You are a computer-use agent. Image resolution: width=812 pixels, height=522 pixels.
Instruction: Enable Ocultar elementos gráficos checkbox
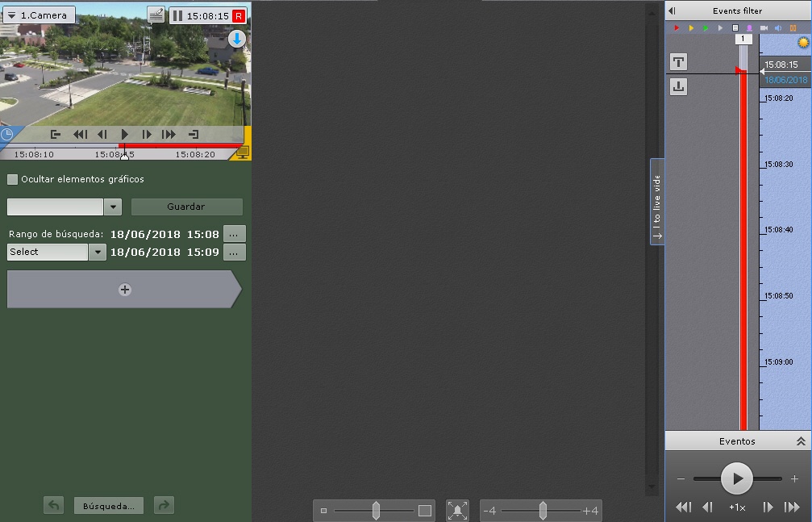tap(12, 179)
